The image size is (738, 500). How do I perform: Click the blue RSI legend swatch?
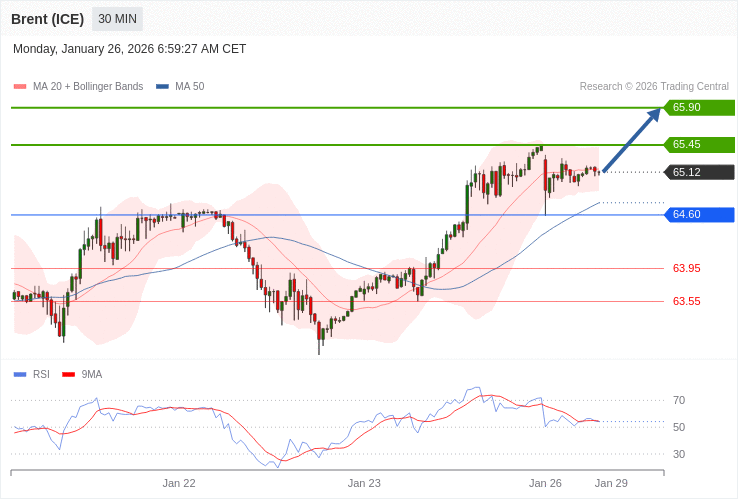coord(20,375)
